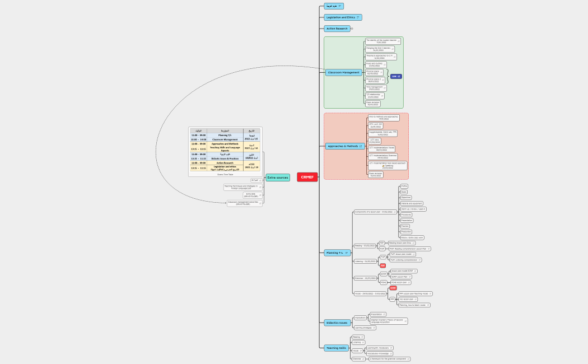
Task: Open the link icon on PPP lesson plan Teaching Vocab
Action: [x=430, y=293]
